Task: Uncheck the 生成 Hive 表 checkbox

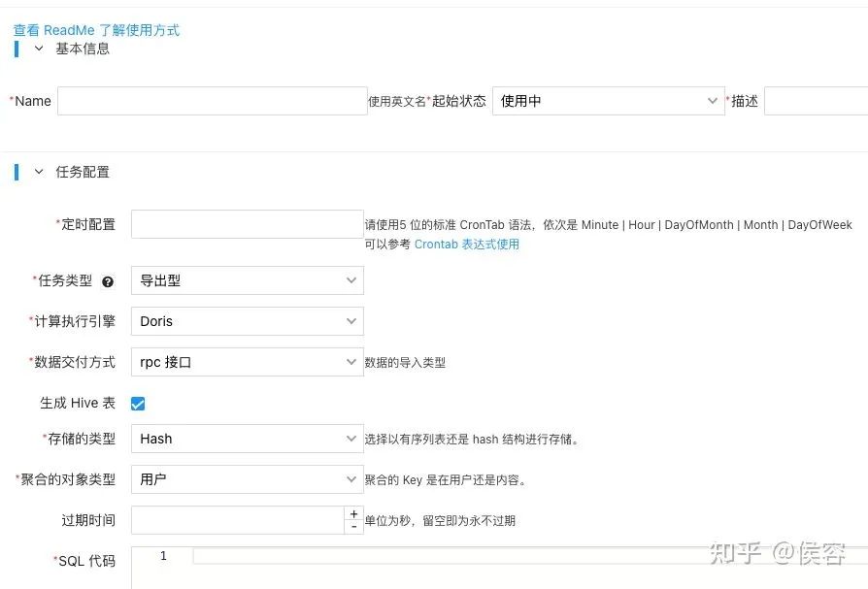Action: pyautogui.click(x=138, y=403)
